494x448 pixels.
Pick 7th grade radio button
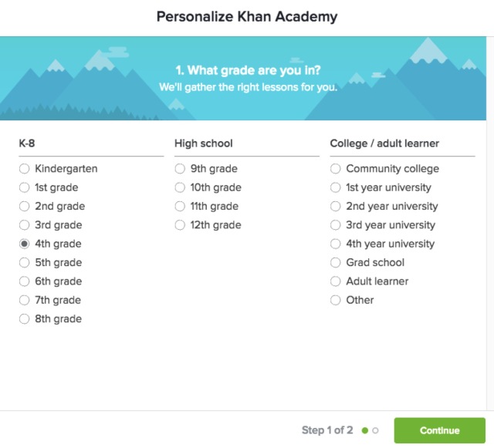click(25, 300)
